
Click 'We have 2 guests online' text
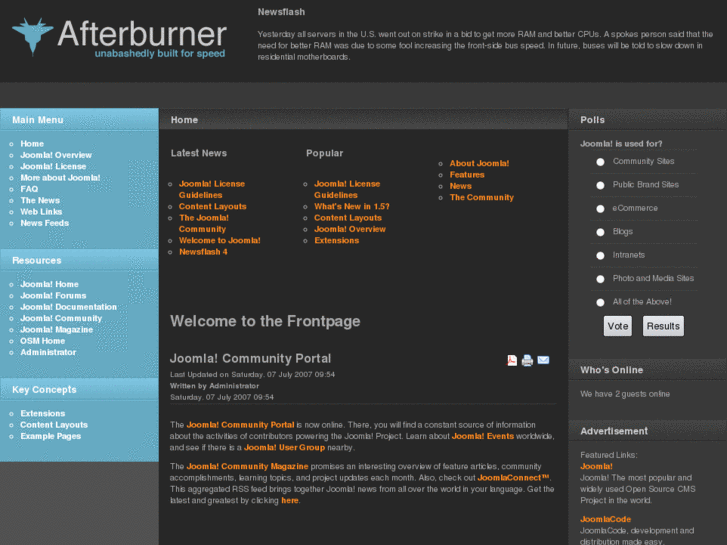coord(625,394)
